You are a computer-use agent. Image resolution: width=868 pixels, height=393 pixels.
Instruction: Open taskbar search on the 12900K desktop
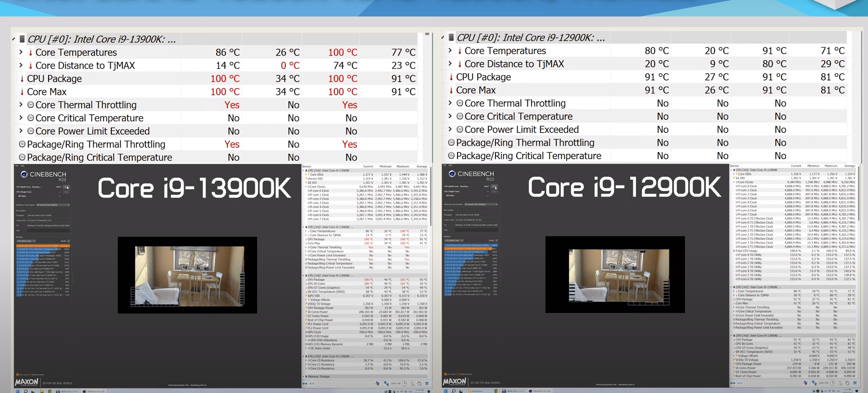tap(454, 391)
